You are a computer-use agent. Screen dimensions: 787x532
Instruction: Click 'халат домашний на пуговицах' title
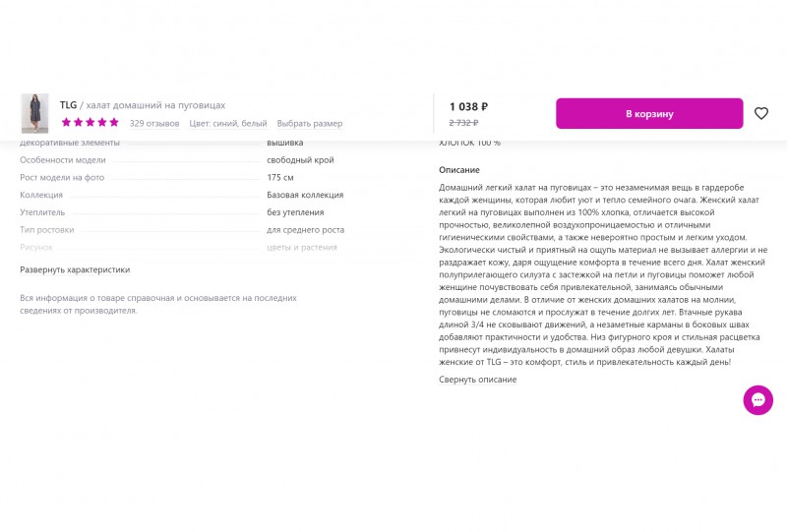[x=155, y=105]
